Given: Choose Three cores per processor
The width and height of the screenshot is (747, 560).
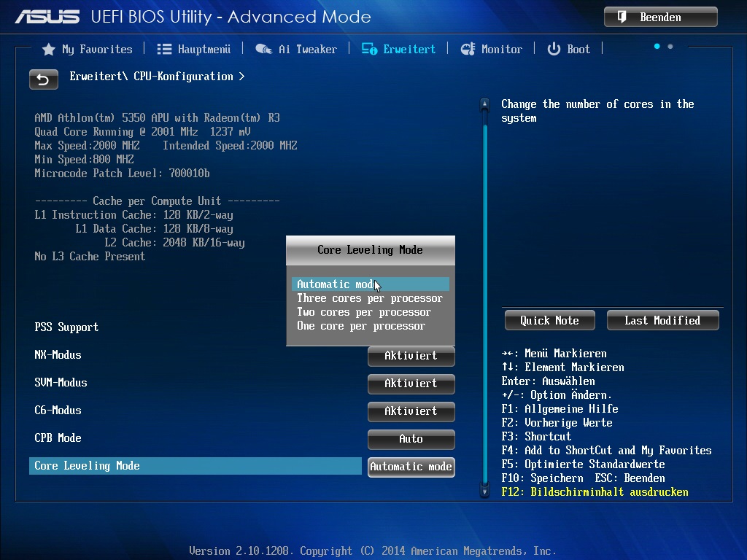Looking at the screenshot, I should [x=370, y=298].
